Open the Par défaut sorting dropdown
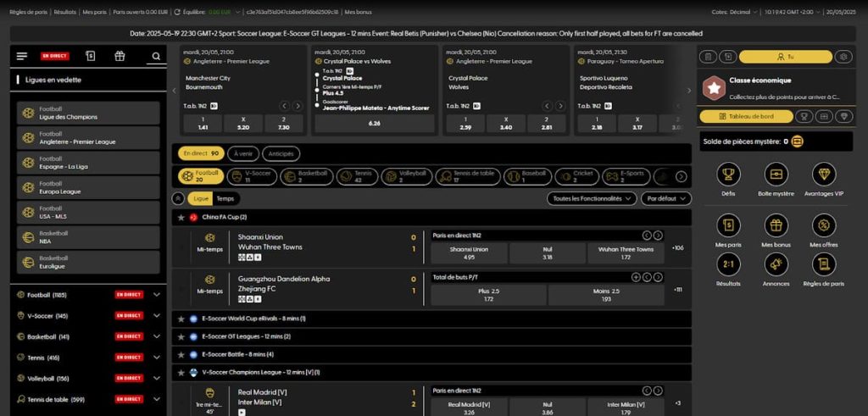This screenshot has width=868, height=416. (666, 198)
